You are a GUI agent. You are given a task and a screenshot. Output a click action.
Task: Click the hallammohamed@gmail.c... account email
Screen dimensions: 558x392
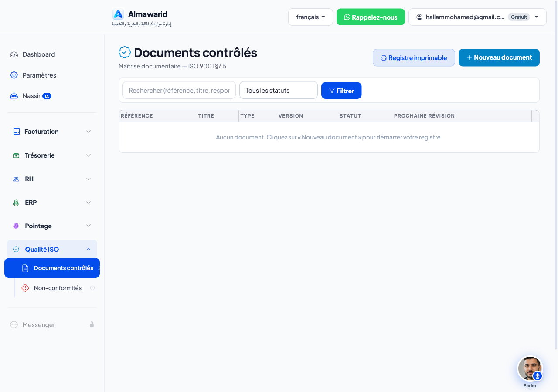click(x=465, y=17)
